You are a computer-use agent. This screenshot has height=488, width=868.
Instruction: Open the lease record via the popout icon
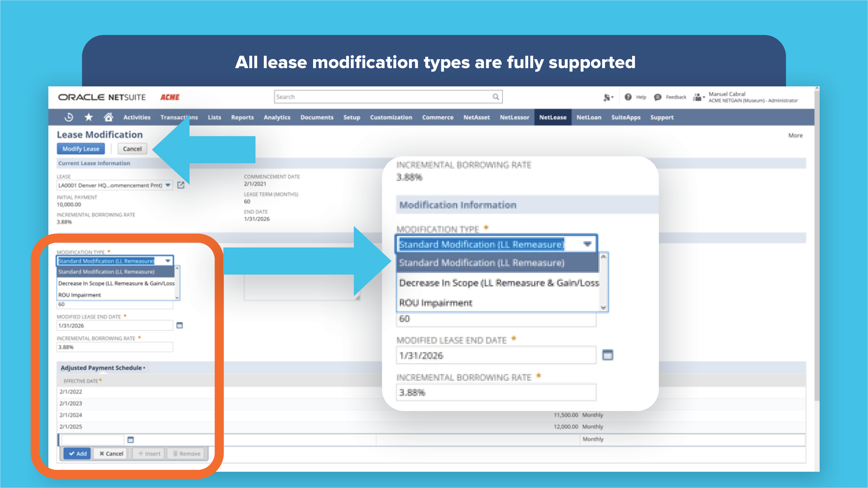point(181,185)
